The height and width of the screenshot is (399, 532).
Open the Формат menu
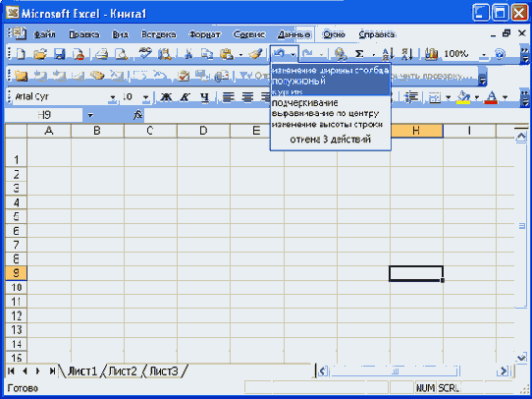(x=205, y=34)
